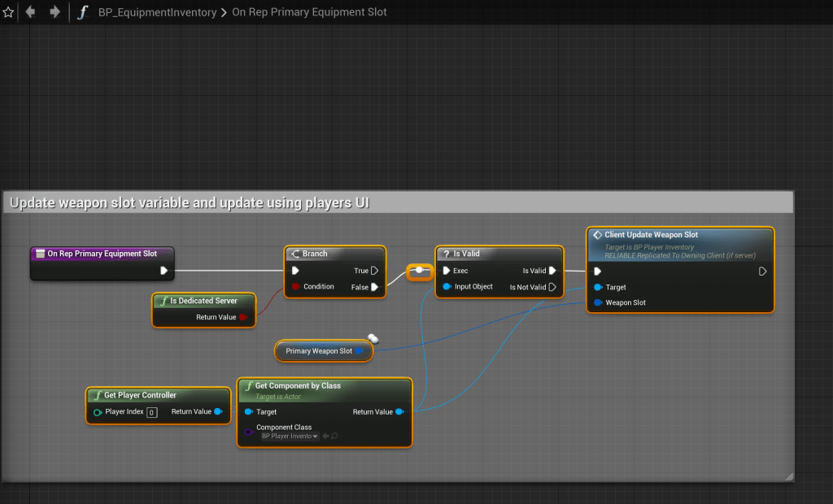Click the Branch node's True output pin
Image resolution: width=833 pixels, height=504 pixels.
[x=374, y=271]
